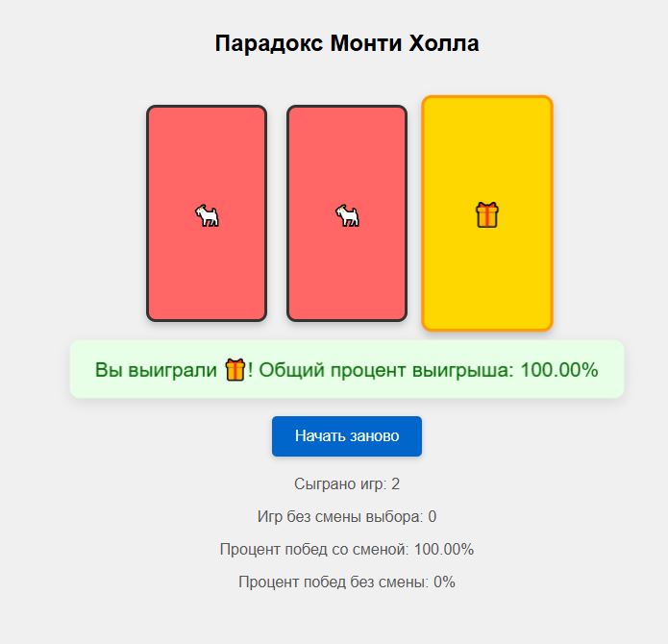Image resolution: width=668 pixels, height=644 pixels.
Task: Click the gift emoji in the win message
Action: point(235,369)
